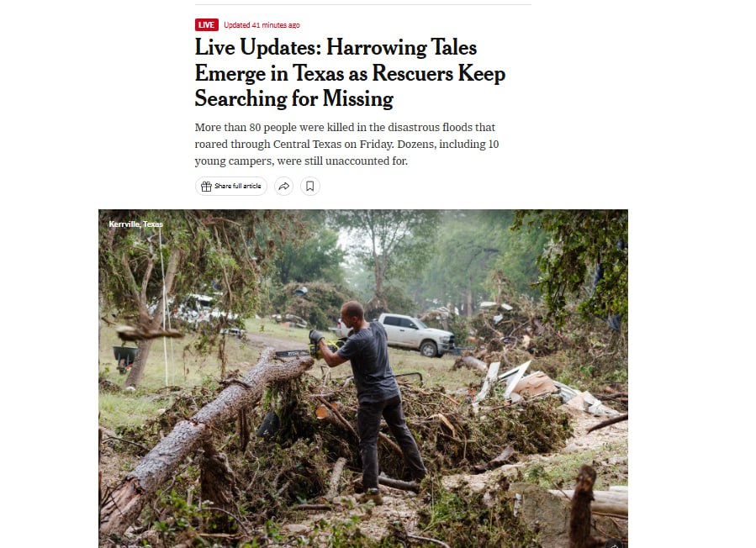Click 'Searching for Missing' headline line

pos(294,99)
